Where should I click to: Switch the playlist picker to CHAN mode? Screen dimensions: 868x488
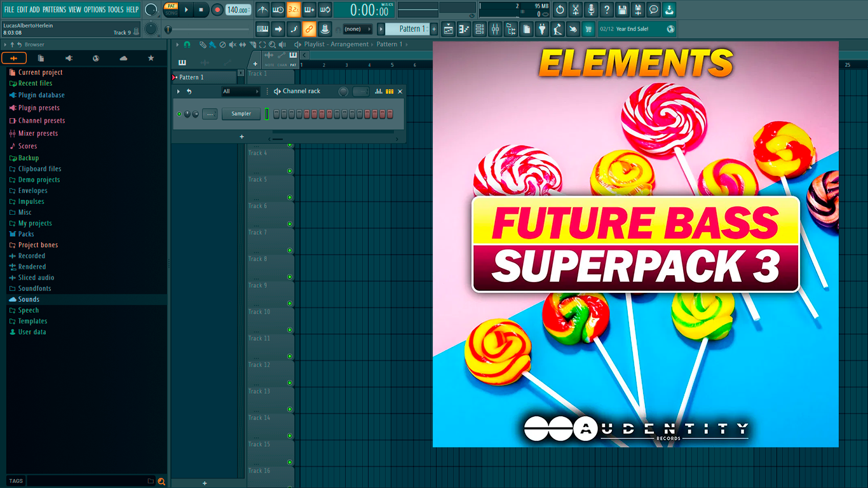[281, 58]
